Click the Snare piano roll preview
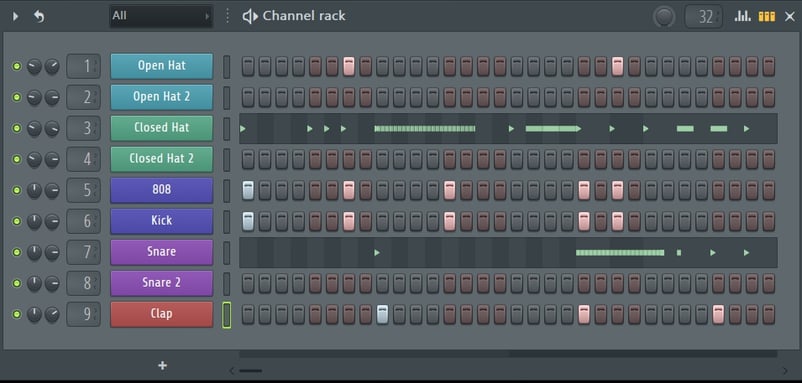This screenshot has height=383, width=802. [508, 253]
